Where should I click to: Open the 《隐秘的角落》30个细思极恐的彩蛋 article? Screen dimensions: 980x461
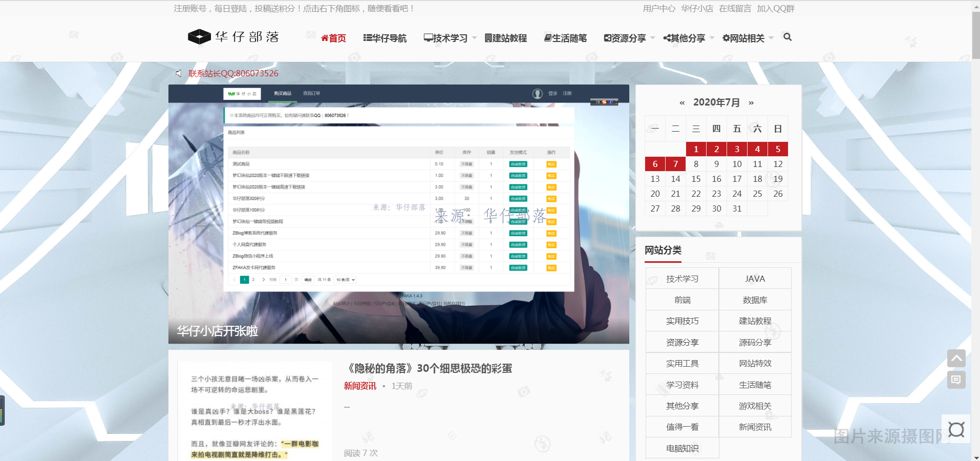(428, 368)
